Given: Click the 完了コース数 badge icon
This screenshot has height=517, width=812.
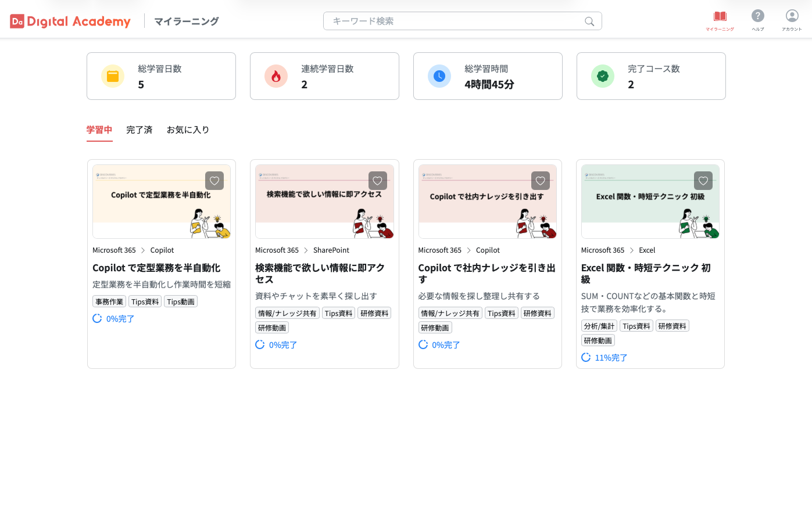Looking at the screenshot, I should [x=603, y=76].
